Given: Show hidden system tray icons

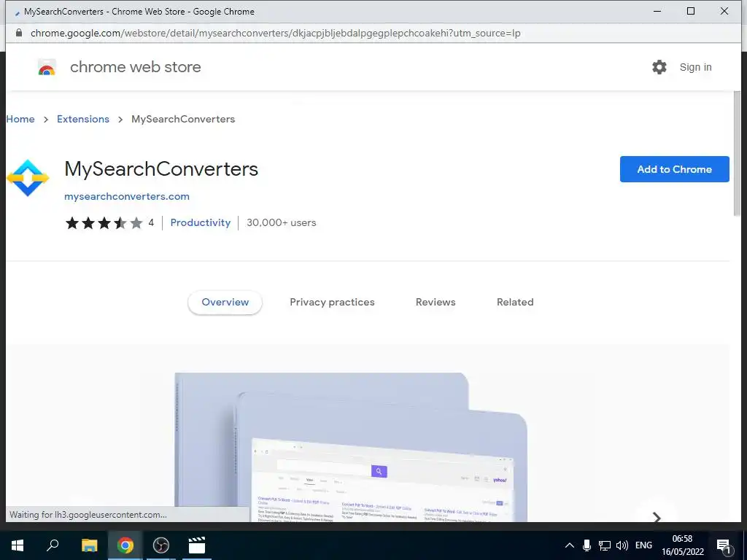Looking at the screenshot, I should click(x=569, y=545).
